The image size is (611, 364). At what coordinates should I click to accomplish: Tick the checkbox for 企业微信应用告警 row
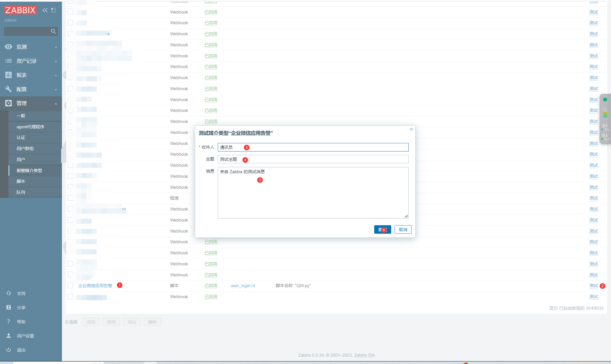70,285
